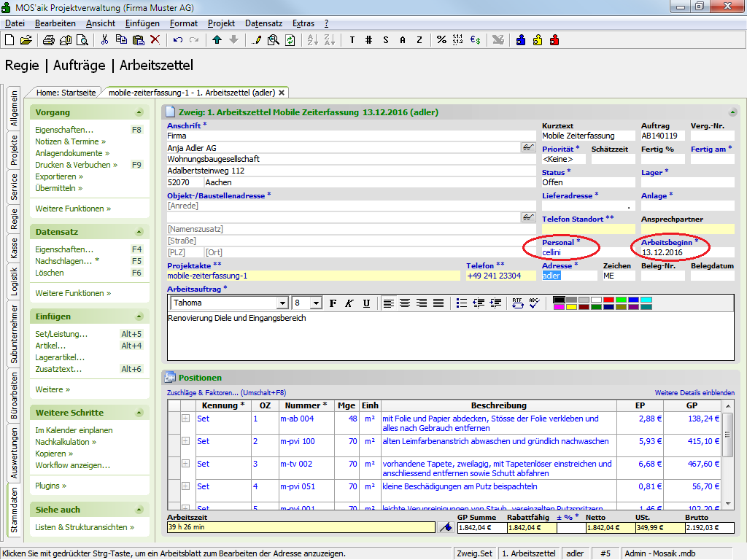The width and height of the screenshot is (747, 560).
Task: Click the percent sign toolbar icon
Action: click(441, 40)
